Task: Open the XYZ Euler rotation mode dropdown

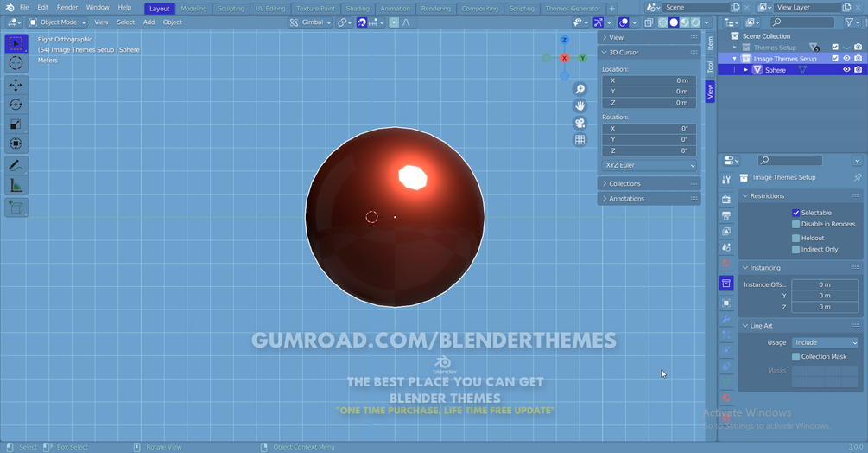Action: coord(649,166)
